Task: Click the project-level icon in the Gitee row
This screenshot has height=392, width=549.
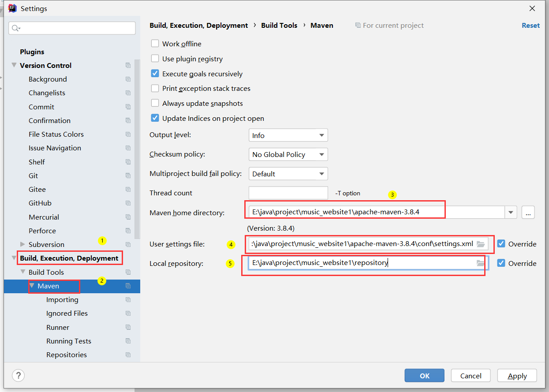Action: [128, 190]
